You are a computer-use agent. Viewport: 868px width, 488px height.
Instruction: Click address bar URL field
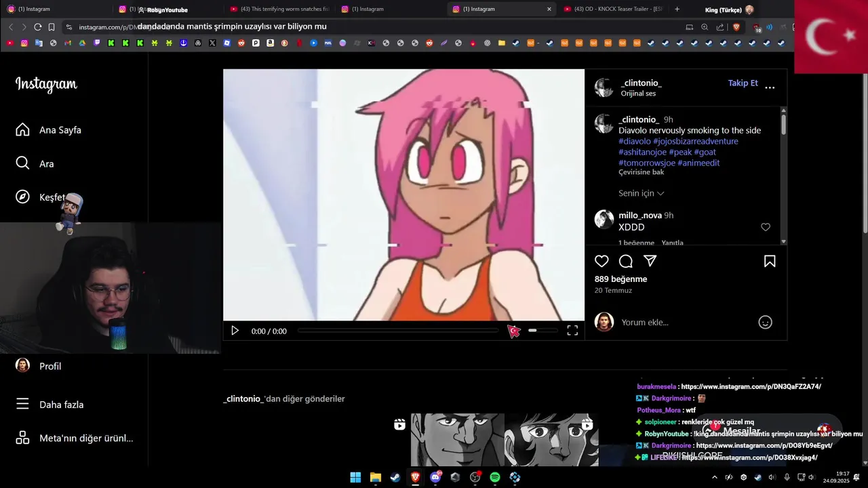(373, 27)
